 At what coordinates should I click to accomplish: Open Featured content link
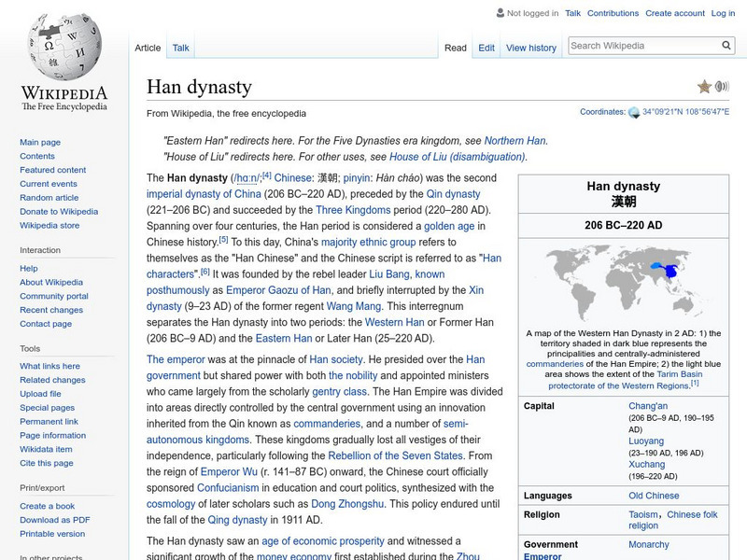(53, 170)
